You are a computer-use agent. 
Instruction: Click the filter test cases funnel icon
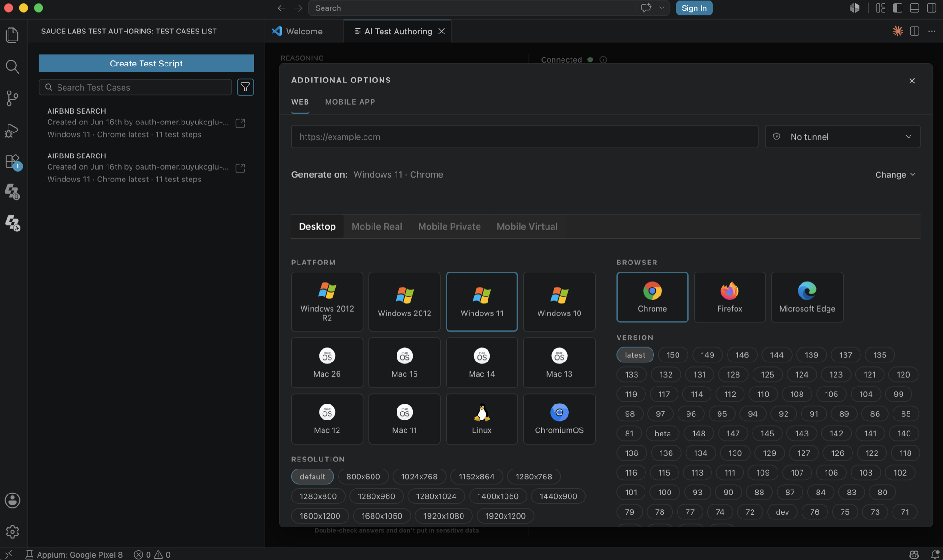[245, 87]
